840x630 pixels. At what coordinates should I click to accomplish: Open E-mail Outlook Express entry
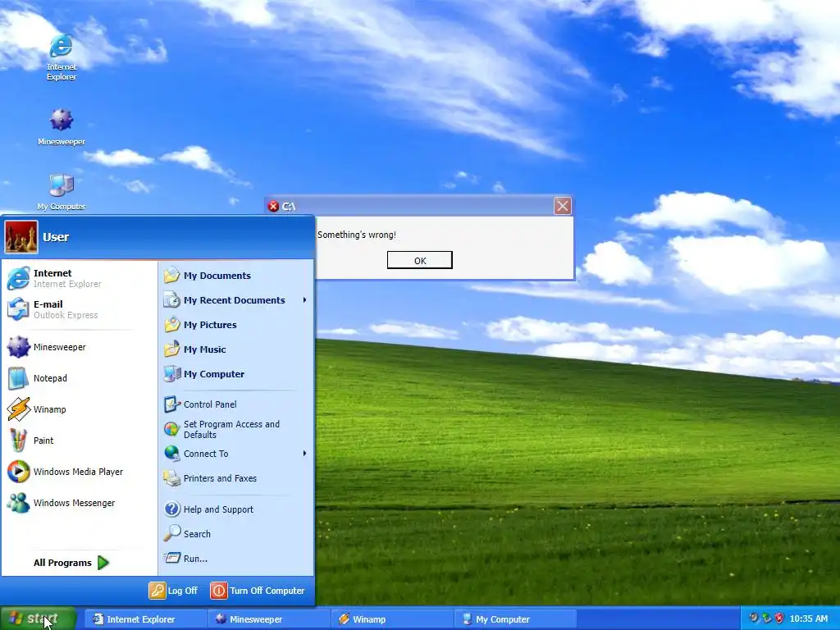80,309
